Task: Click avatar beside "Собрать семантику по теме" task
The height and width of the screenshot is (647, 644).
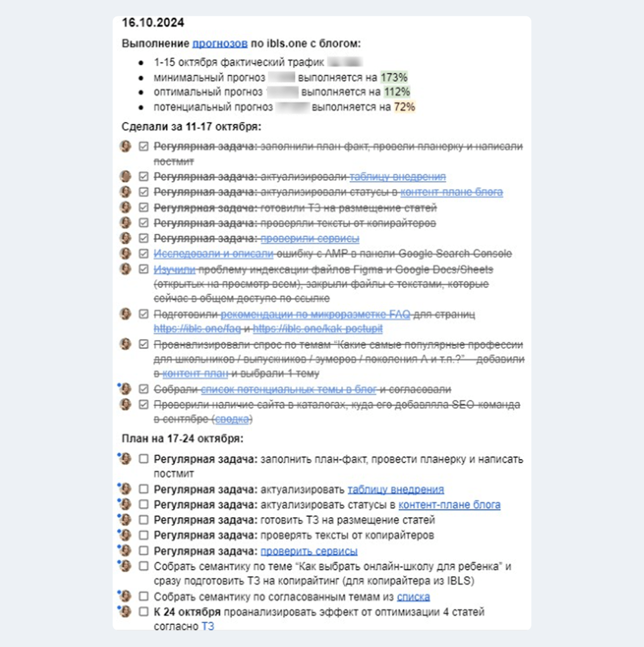Action: coord(126,566)
